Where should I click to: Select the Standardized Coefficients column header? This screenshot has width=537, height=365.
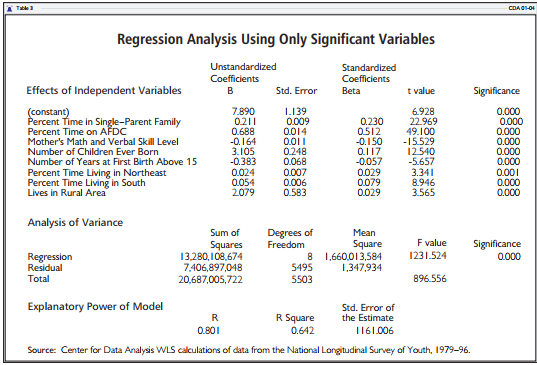tap(369, 73)
